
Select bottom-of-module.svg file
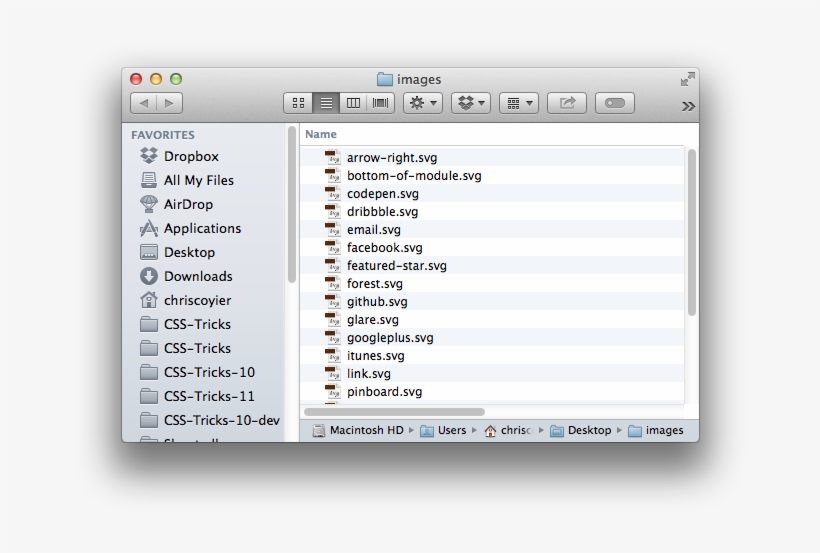[492, 175]
